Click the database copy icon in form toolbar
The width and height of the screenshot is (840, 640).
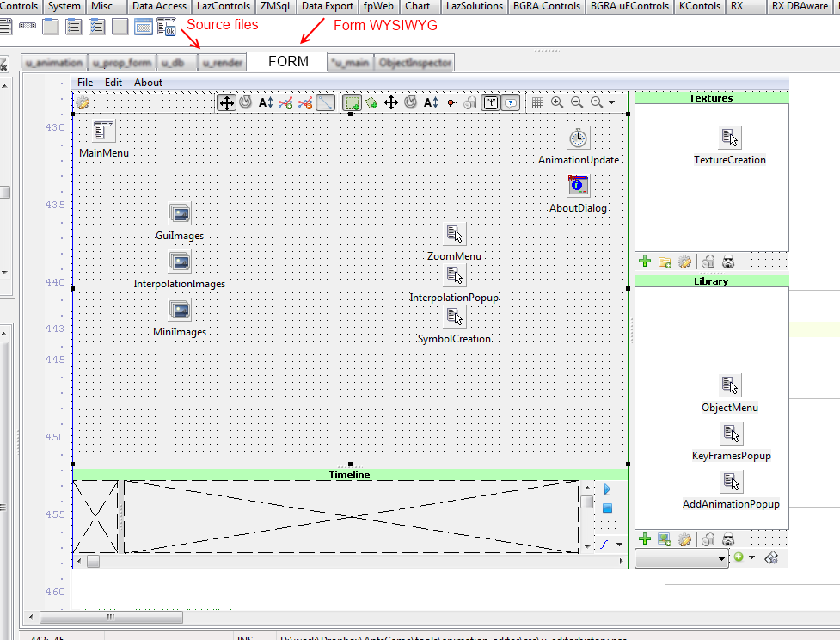click(470, 102)
